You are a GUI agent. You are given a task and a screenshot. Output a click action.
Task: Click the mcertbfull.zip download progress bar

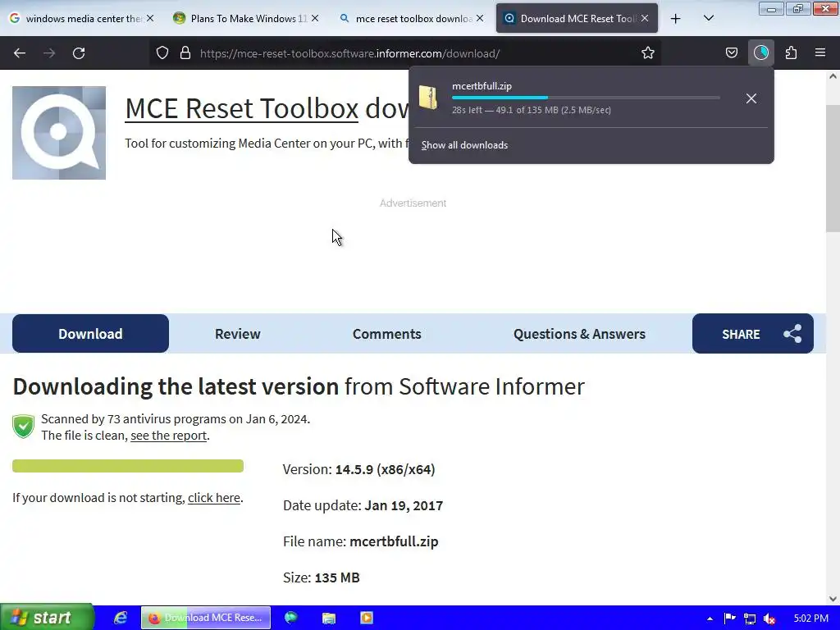tap(586, 98)
